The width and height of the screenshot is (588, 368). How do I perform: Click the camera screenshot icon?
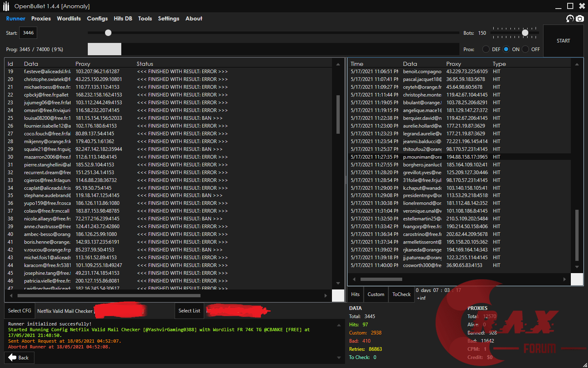[x=580, y=18]
